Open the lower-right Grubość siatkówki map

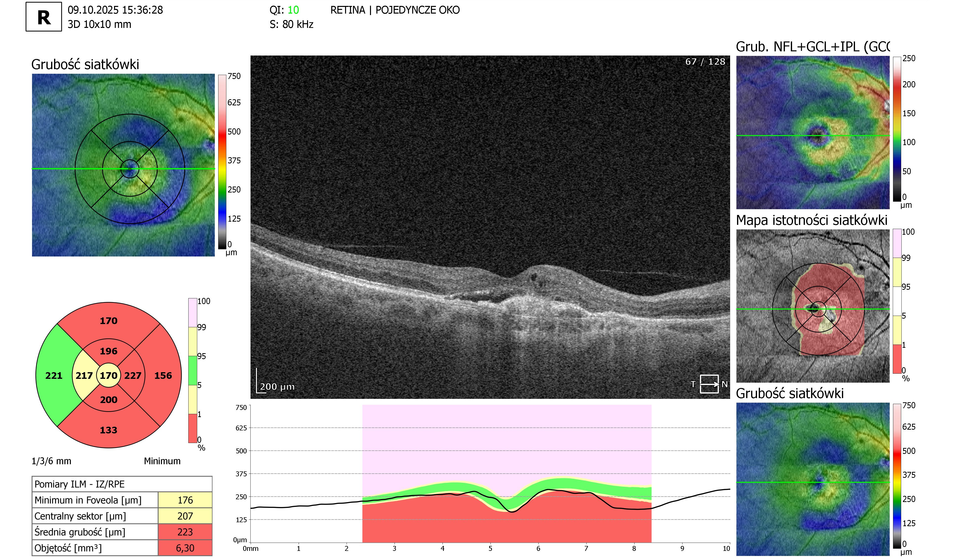tap(813, 479)
